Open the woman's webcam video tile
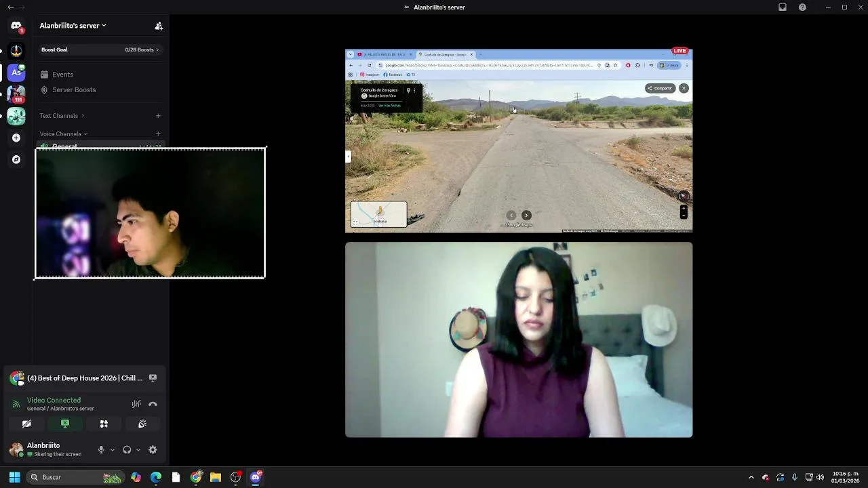This screenshot has height=488, width=868. tap(519, 340)
